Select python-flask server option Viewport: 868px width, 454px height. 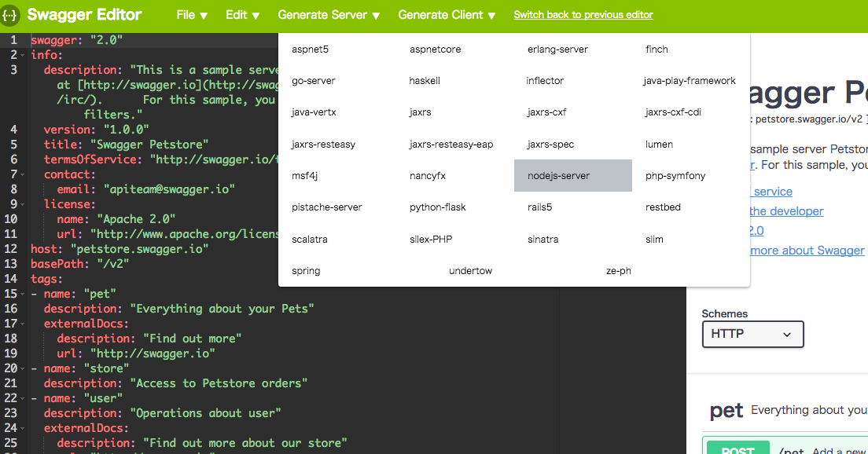[x=438, y=207]
